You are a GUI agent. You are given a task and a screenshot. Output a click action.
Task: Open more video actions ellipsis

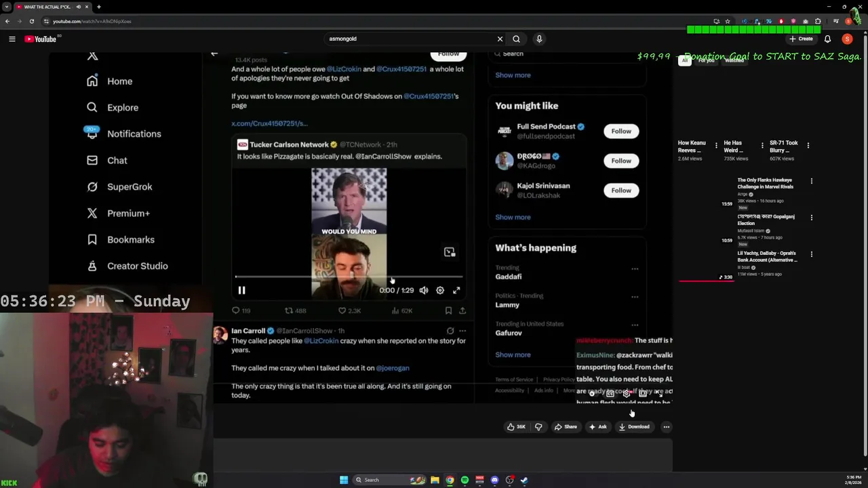[x=667, y=427]
